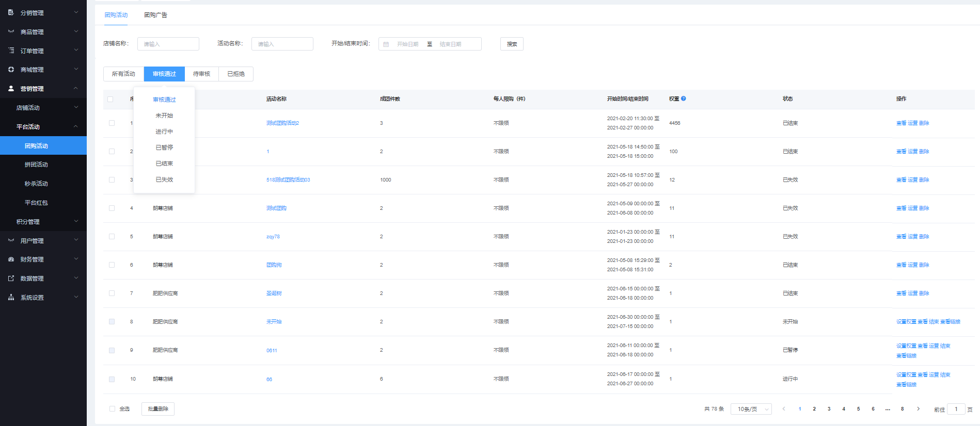Screen dimensions: 980x426
Task: Toggle the table header select-all checkbox
Action: 110,99
